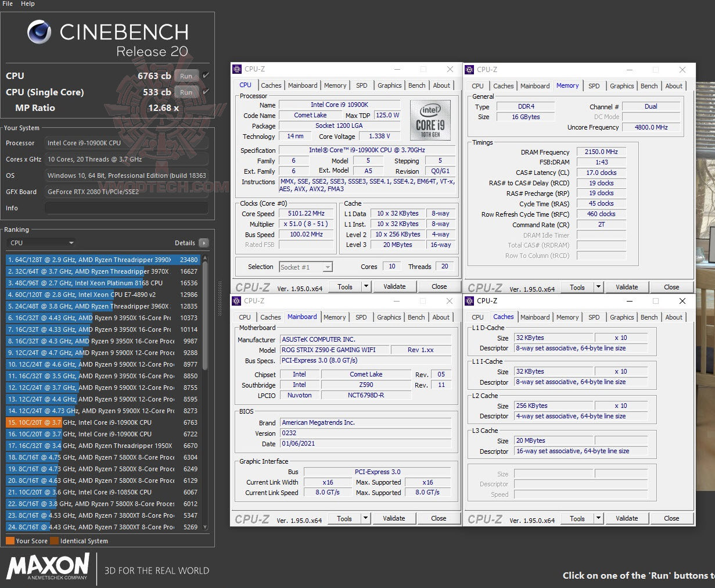Open the Help menu
The image size is (715, 588).
28,3
